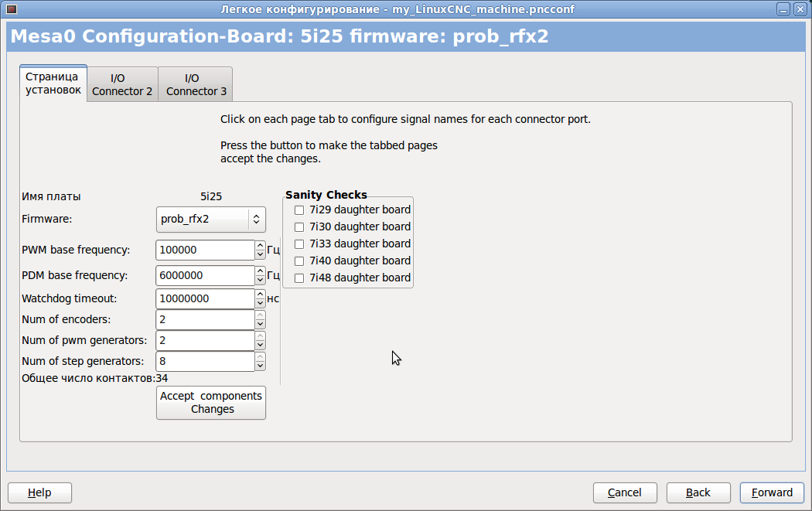Click the Firmware: label
This screenshot has height=511, width=812.
pos(46,219)
